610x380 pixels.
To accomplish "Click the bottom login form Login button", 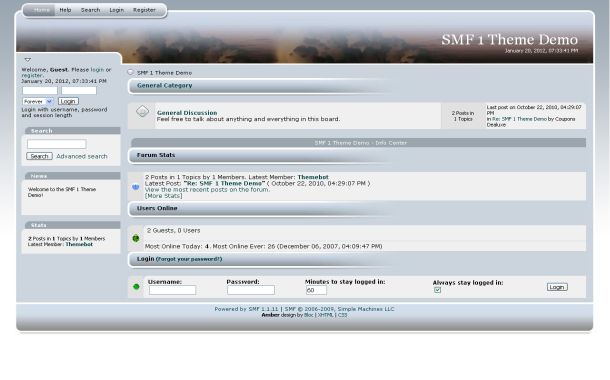I will click(557, 287).
